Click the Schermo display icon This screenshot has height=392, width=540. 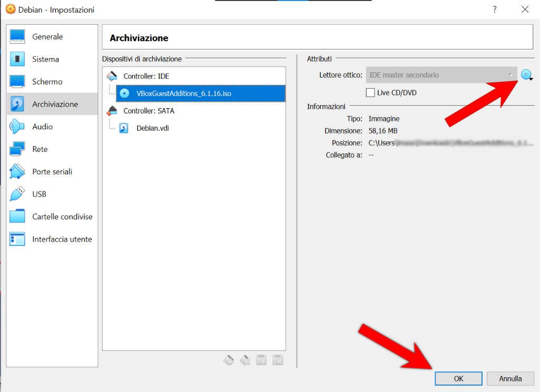[17, 82]
